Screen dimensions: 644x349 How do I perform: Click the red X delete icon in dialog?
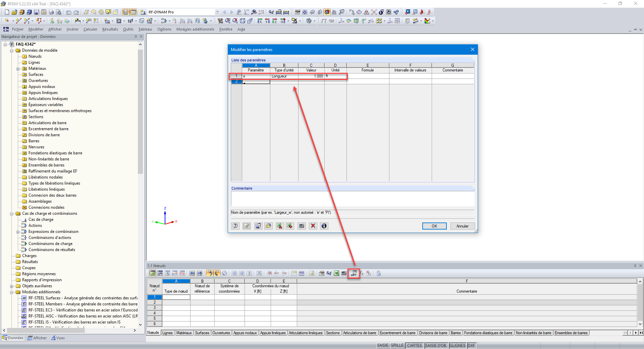[x=313, y=226]
